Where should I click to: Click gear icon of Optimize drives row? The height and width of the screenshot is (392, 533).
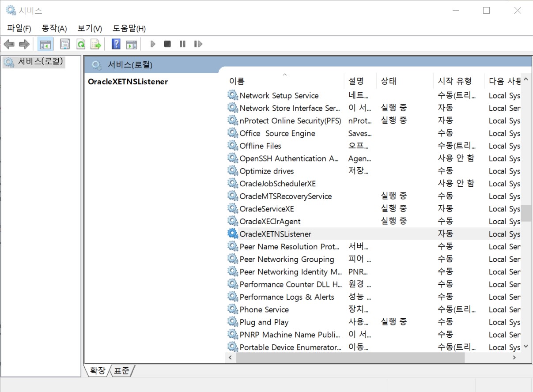coord(233,171)
